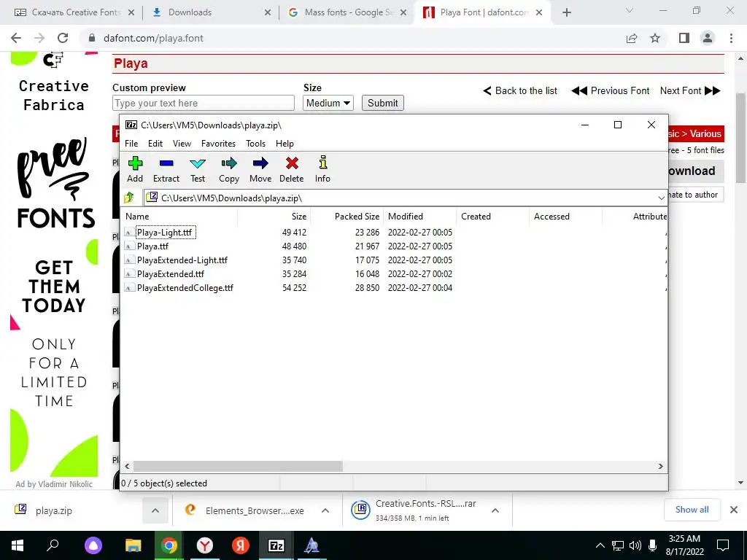This screenshot has width=747, height=560.
Task: Go to the Previous Font link
Action: [611, 90]
